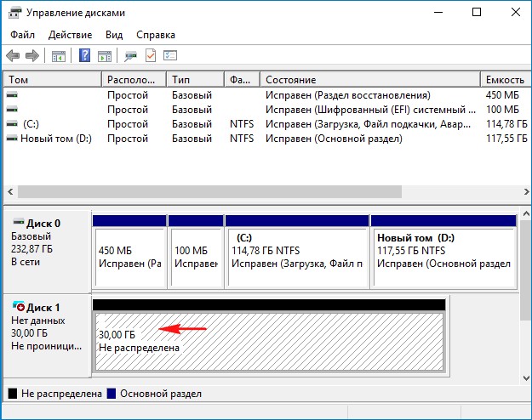532x420 pixels.
Task: Click the Диск 1 uninitialized disk icon
Action: click(x=19, y=306)
